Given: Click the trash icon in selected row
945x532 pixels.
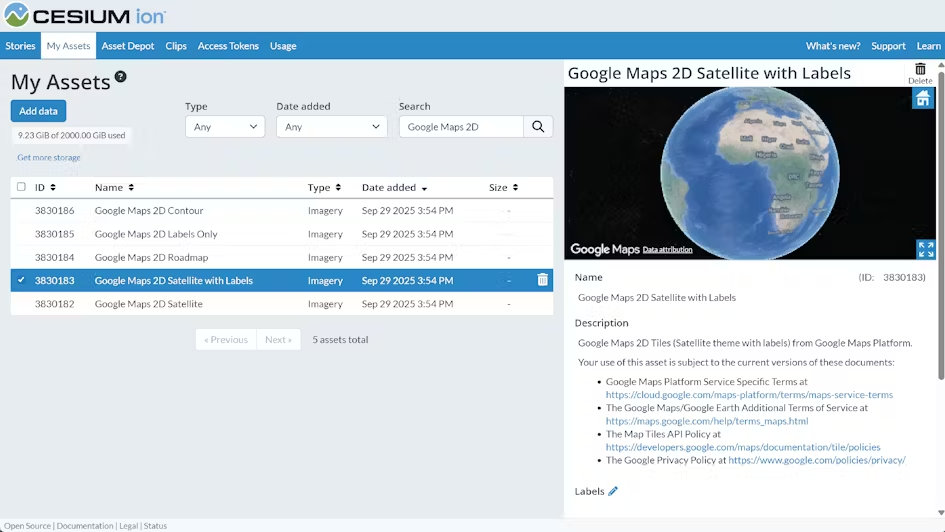Looking at the screenshot, I should click(542, 280).
